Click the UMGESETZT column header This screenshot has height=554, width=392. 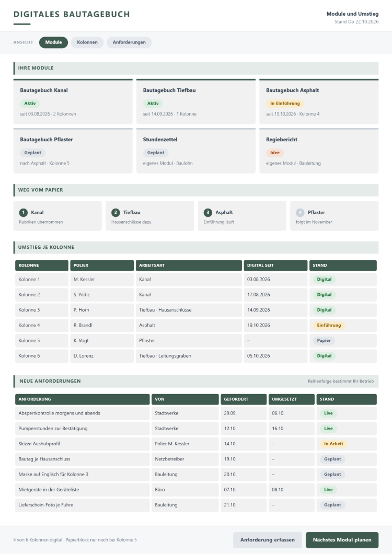(292, 399)
